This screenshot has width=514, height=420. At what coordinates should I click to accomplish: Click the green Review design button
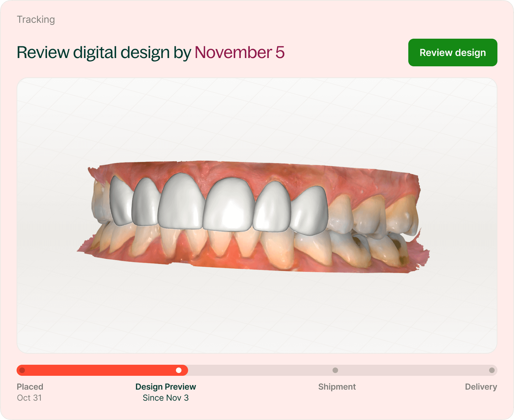pos(453,52)
